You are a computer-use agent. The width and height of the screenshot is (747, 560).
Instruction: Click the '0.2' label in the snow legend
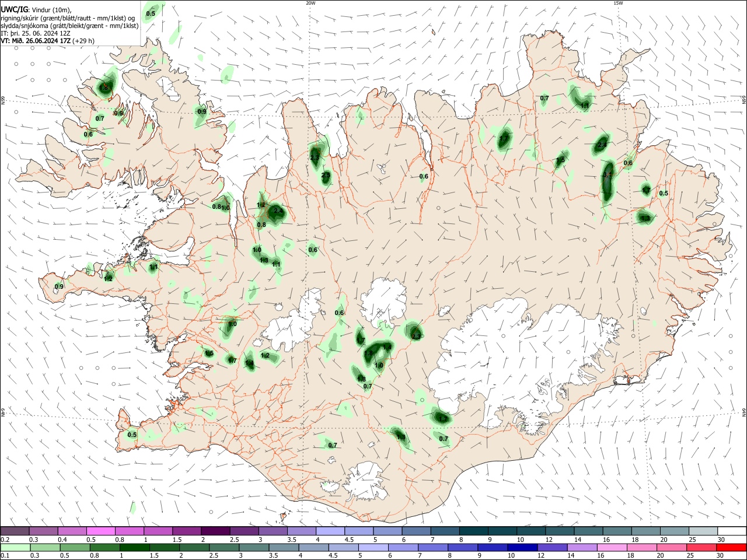point(5,539)
